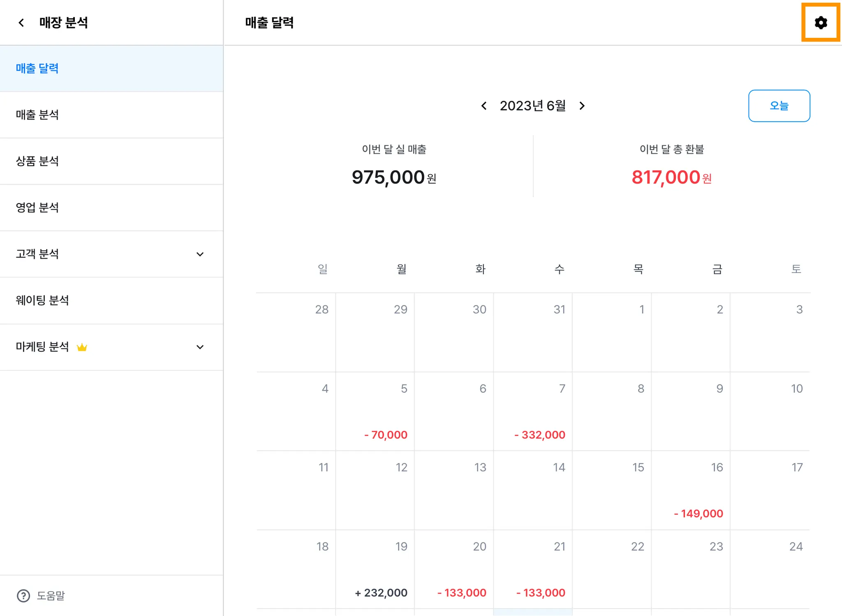Screen dimensions: 842x616
Task: Click the crown icon next to 마케팅 분석
Action: pyautogui.click(x=82, y=347)
